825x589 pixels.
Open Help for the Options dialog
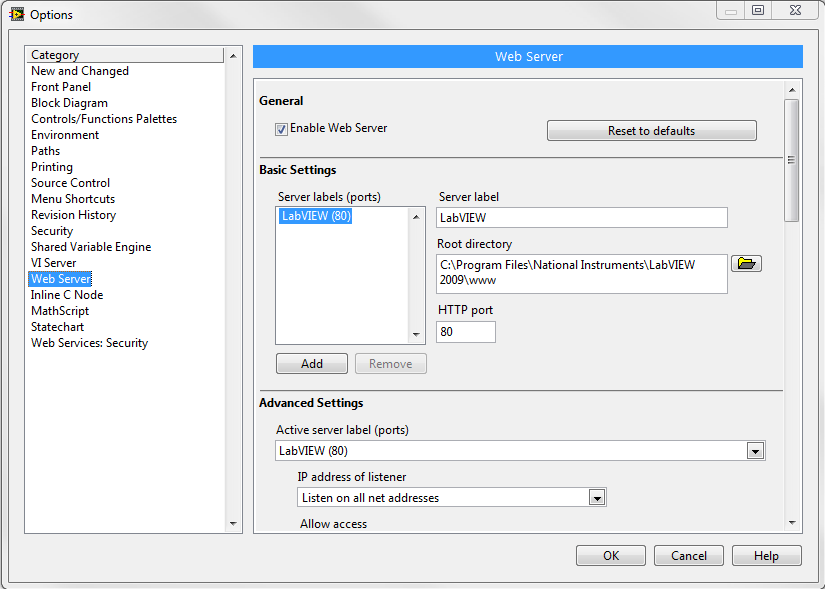pos(766,556)
